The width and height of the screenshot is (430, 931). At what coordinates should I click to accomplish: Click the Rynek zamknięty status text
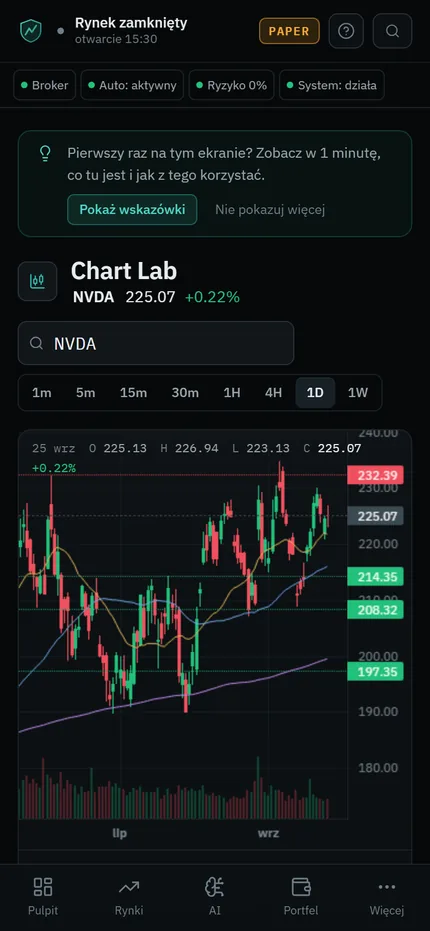[x=131, y=23]
